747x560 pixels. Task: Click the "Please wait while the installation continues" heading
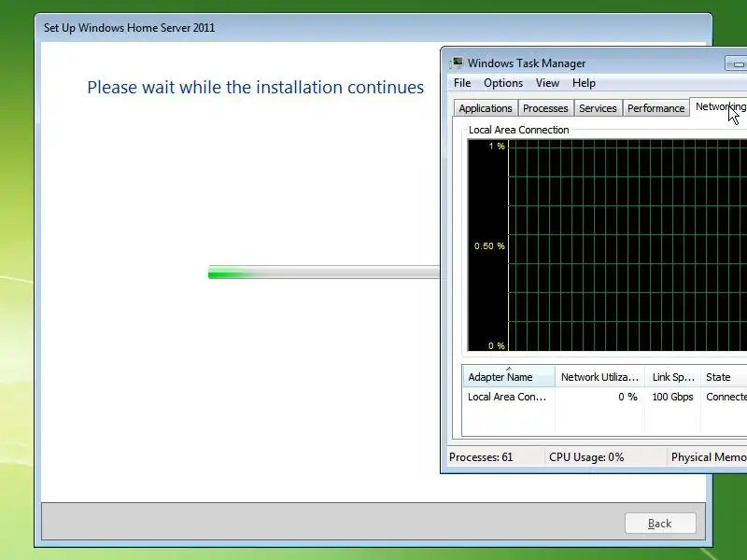click(255, 87)
